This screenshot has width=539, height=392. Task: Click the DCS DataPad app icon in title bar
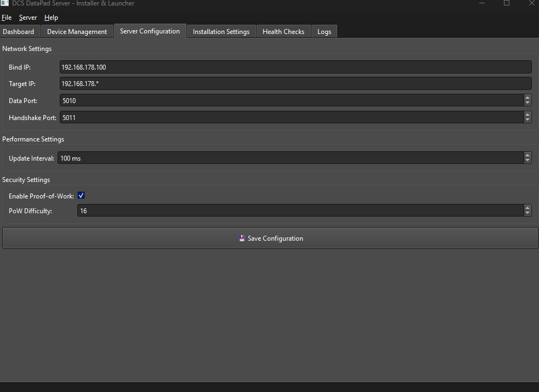click(x=4, y=3)
